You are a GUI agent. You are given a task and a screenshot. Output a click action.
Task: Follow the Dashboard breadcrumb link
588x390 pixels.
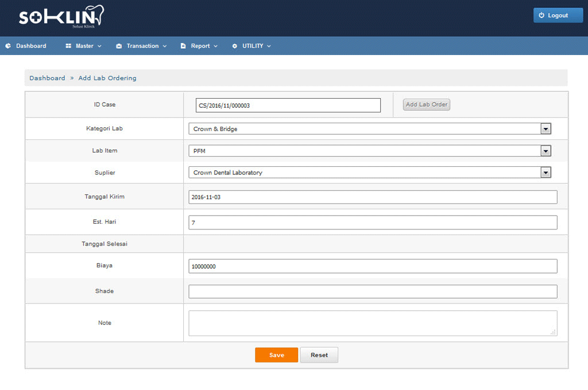[47, 78]
